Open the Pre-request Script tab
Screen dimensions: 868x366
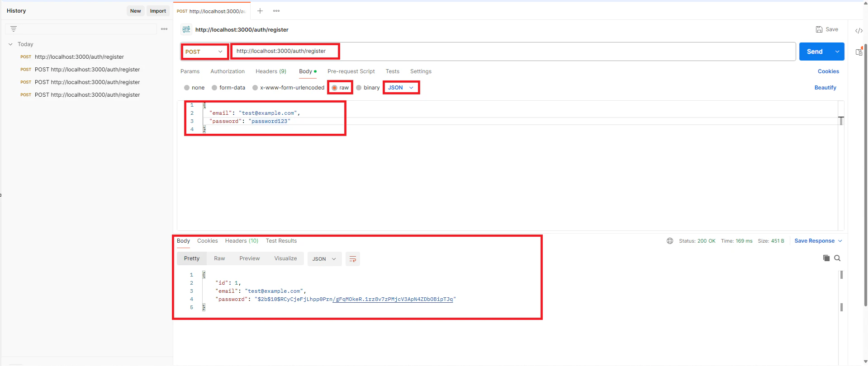pos(351,71)
